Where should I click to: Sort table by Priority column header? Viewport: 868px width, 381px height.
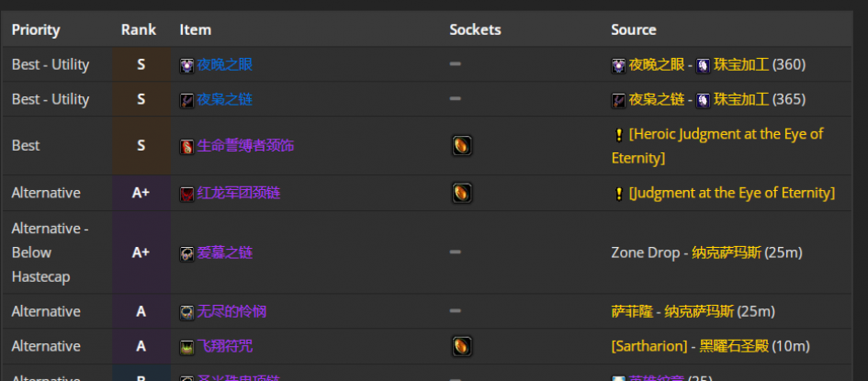click(x=36, y=29)
